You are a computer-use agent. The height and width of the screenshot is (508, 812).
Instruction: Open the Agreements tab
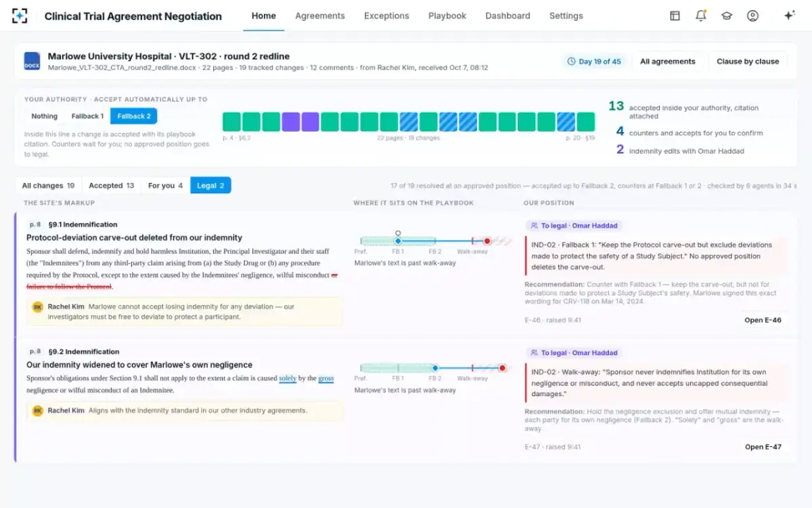point(320,16)
